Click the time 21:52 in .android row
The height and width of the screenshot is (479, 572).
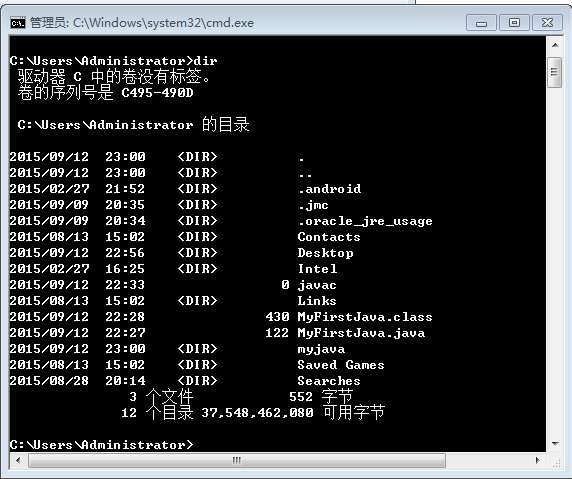pos(125,189)
